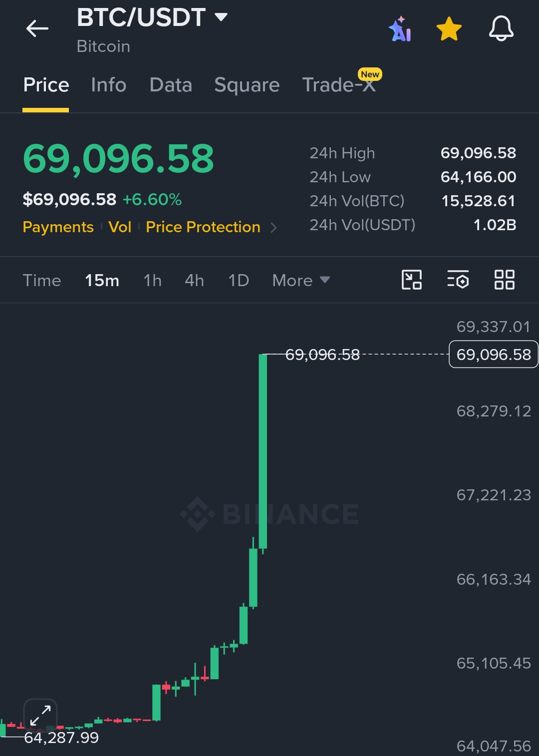Viewport: 539px width, 756px height.
Task: Open the More timeframes dropdown
Action: point(301,280)
